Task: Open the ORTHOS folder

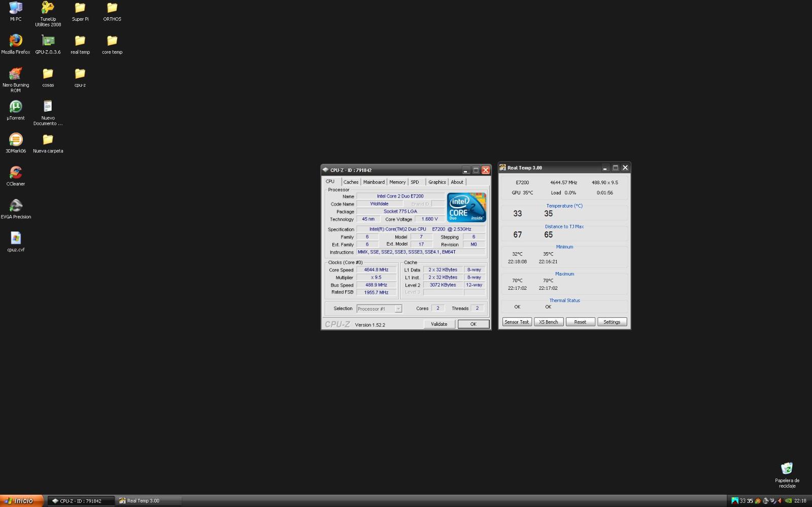Action: (112, 11)
